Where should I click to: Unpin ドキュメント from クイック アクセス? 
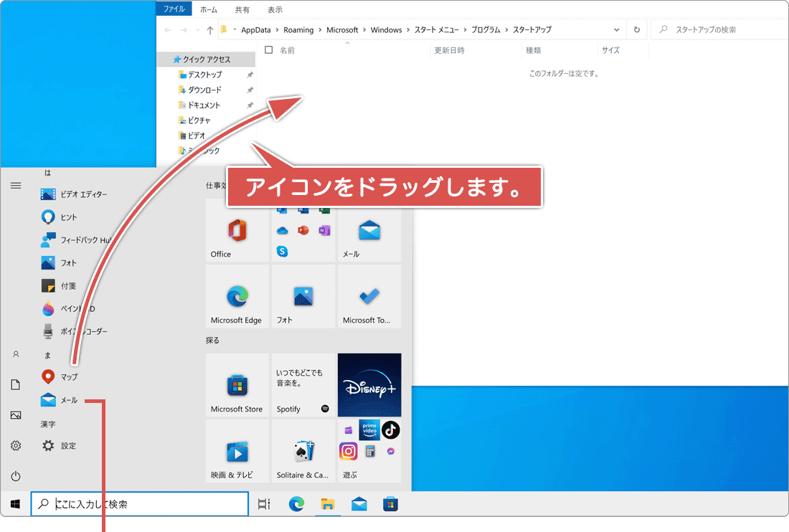250,105
